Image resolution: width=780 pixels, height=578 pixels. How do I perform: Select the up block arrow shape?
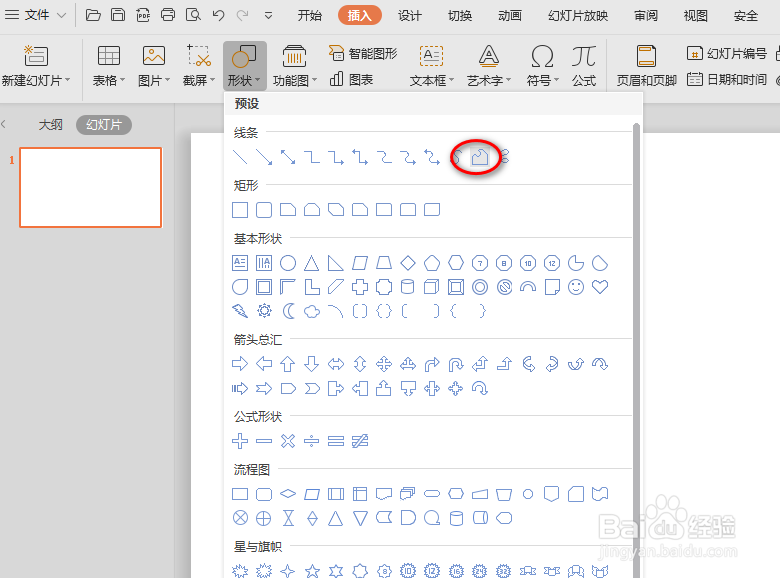click(x=288, y=364)
